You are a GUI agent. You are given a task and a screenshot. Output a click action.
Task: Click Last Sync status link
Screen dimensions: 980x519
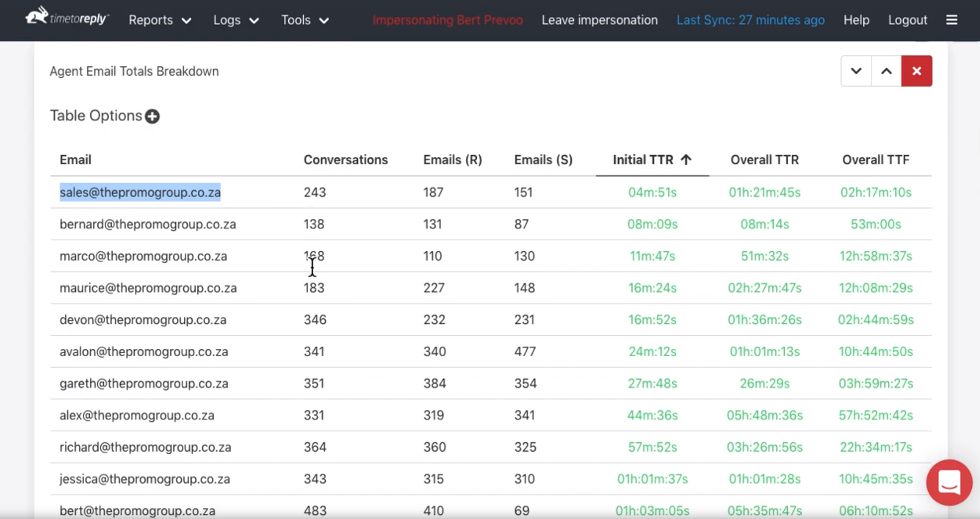[750, 20]
